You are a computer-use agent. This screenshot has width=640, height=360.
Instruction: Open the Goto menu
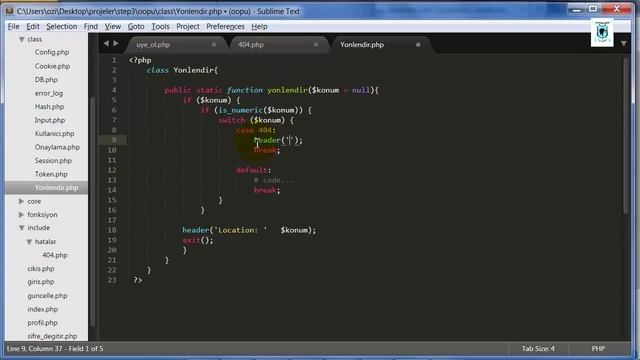point(136,27)
